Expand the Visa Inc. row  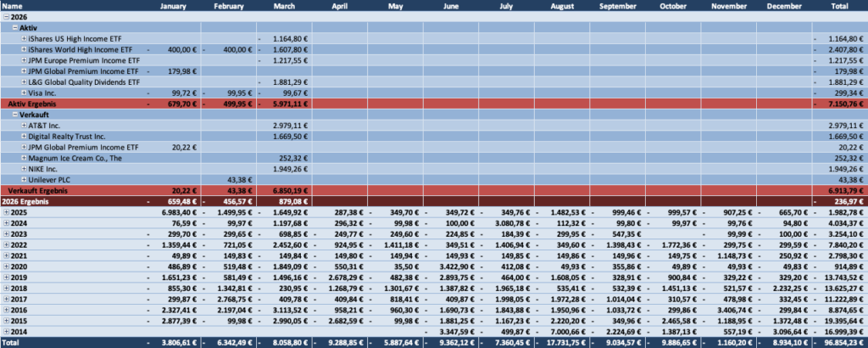point(24,93)
